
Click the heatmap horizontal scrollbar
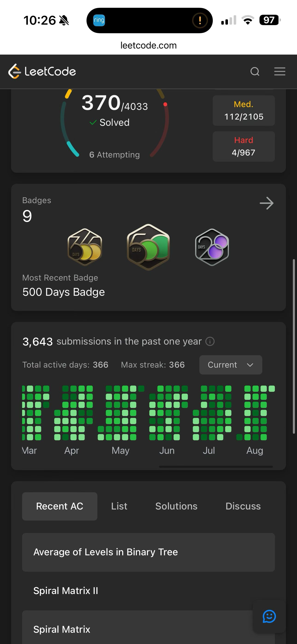[216, 466]
